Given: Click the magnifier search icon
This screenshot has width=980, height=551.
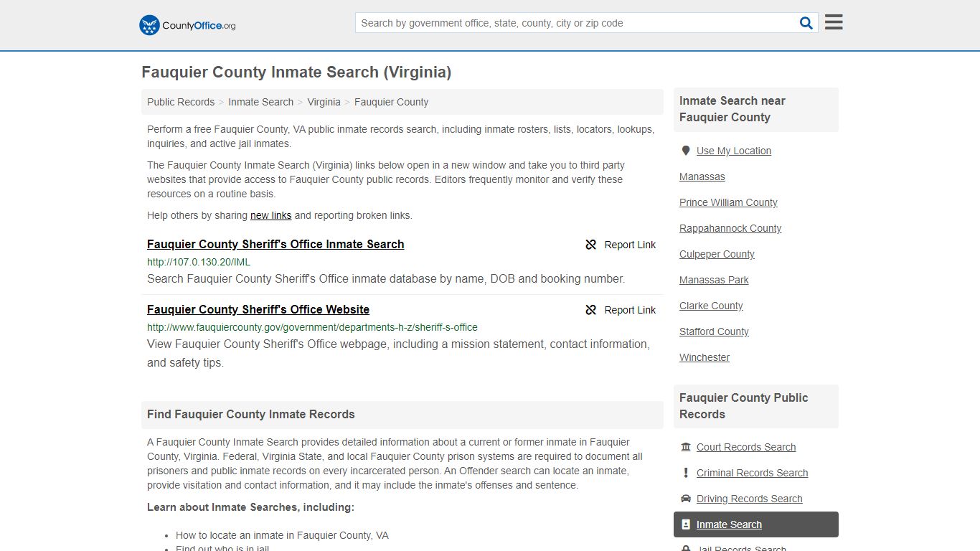Looking at the screenshot, I should coord(806,23).
